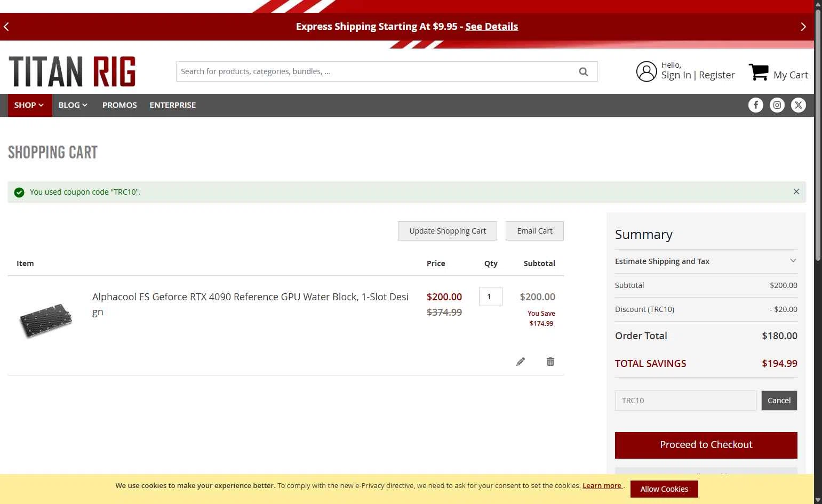Open the Sign In link
Image resolution: width=822 pixels, height=504 pixels.
[676, 75]
